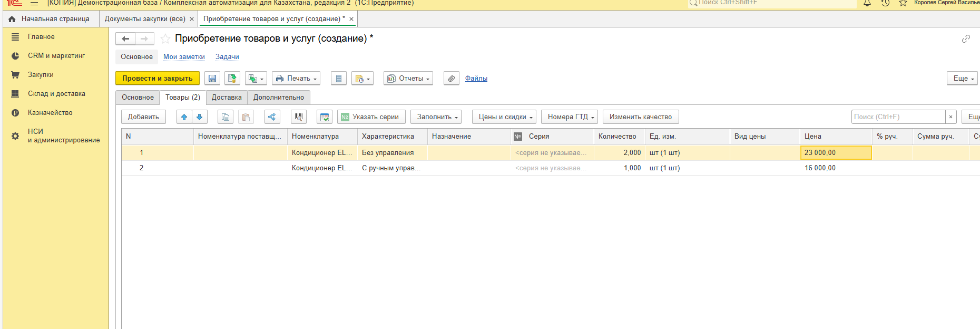Add document to favorites with star
Viewport: 980px width, 329px height.
click(x=165, y=39)
